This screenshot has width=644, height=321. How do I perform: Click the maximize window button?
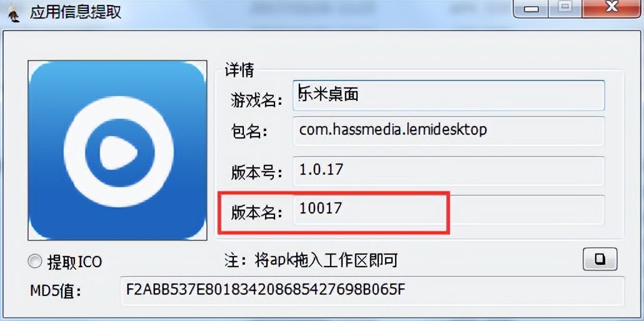click(566, 8)
